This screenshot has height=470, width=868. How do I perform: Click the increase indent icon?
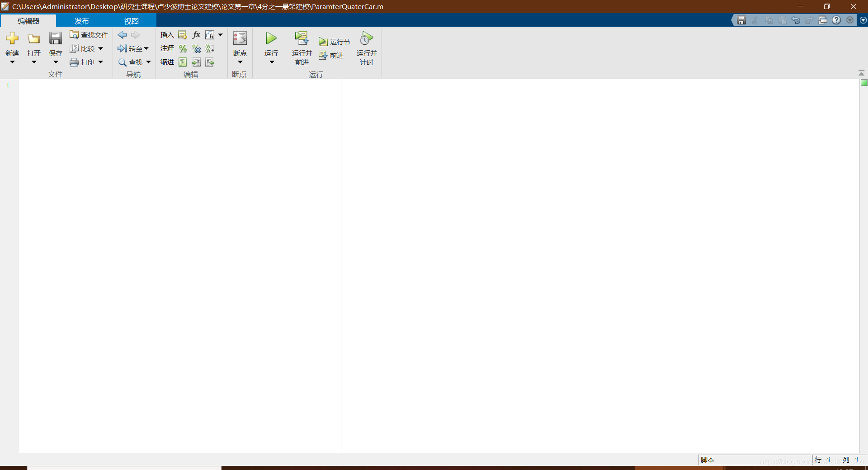pyautogui.click(x=196, y=62)
